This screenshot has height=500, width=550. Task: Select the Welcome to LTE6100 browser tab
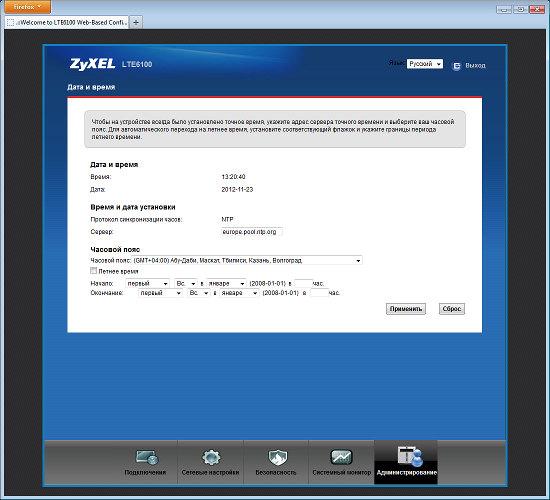[x=67, y=22]
